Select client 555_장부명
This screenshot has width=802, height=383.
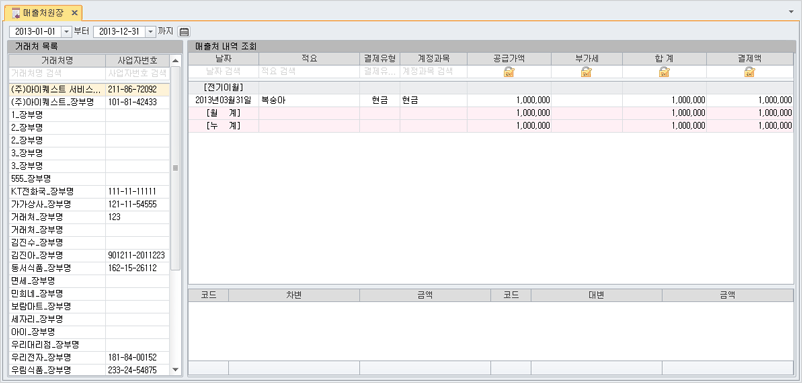click(89, 179)
